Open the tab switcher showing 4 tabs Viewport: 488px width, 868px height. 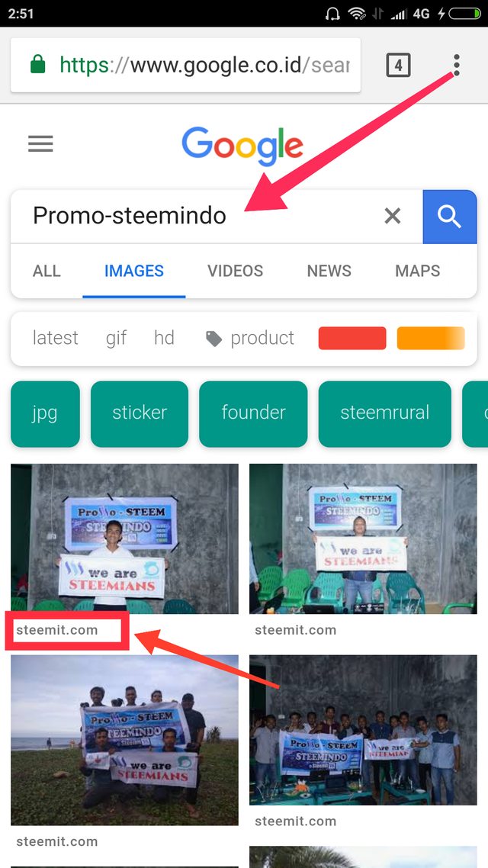398,66
